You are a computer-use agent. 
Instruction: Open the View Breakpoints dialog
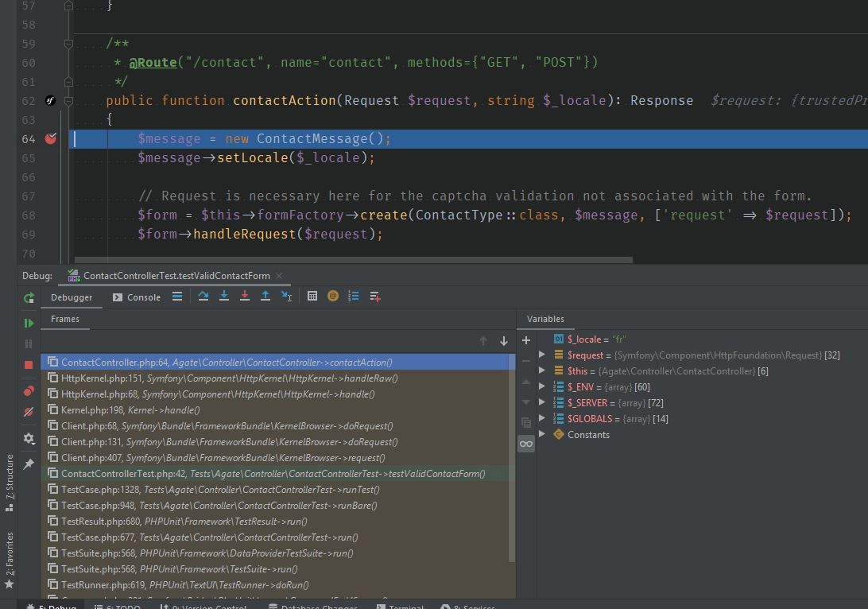click(x=29, y=391)
